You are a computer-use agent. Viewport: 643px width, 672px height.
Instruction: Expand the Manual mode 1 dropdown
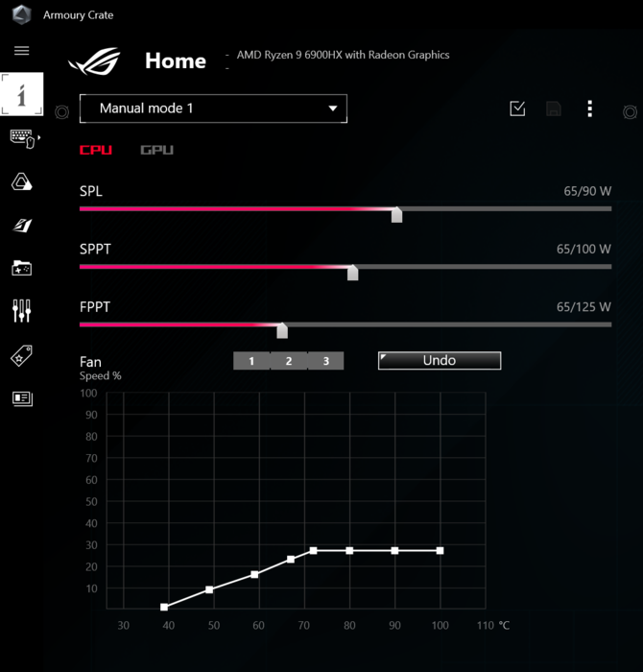point(213,108)
